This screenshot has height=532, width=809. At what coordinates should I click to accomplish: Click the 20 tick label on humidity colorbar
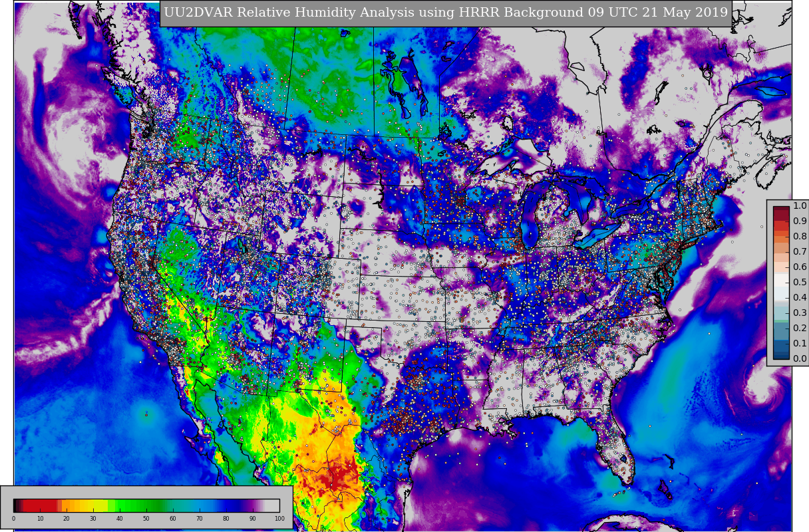(67, 519)
